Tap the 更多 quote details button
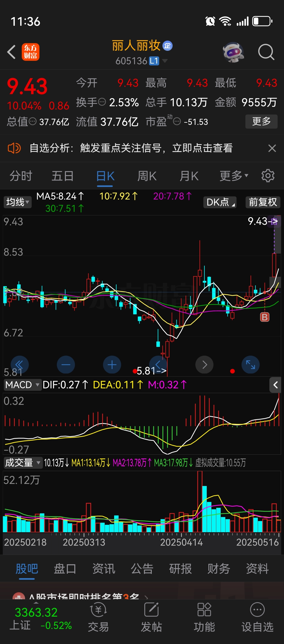The width and height of the screenshot is (284, 644). click(x=261, y=122)
